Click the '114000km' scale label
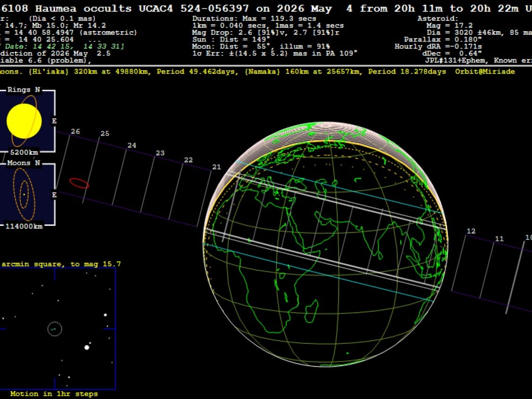This screenshot has height=399, width=532. pyautogui.click(x=24, y=226)
